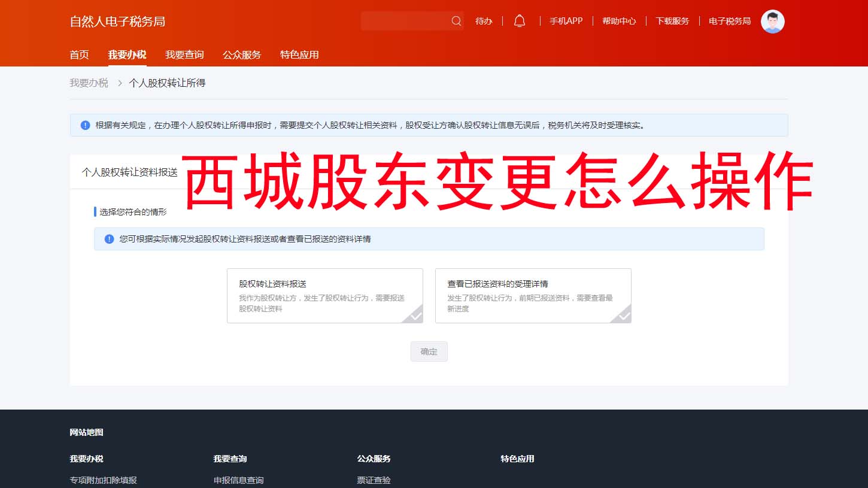
Task: Open the 公众服务 menu
Action: tap(241, 54)
